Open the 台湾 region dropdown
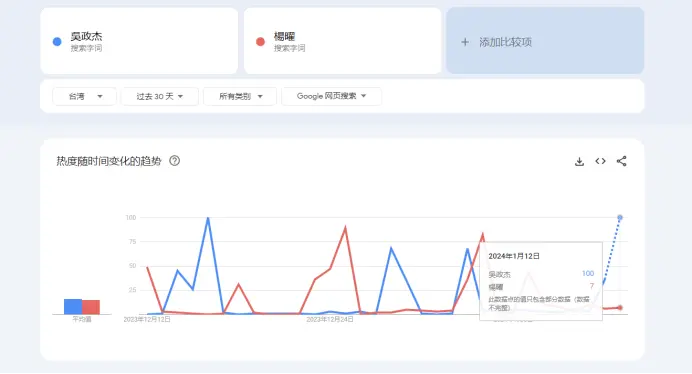 [x=84, y=96]
